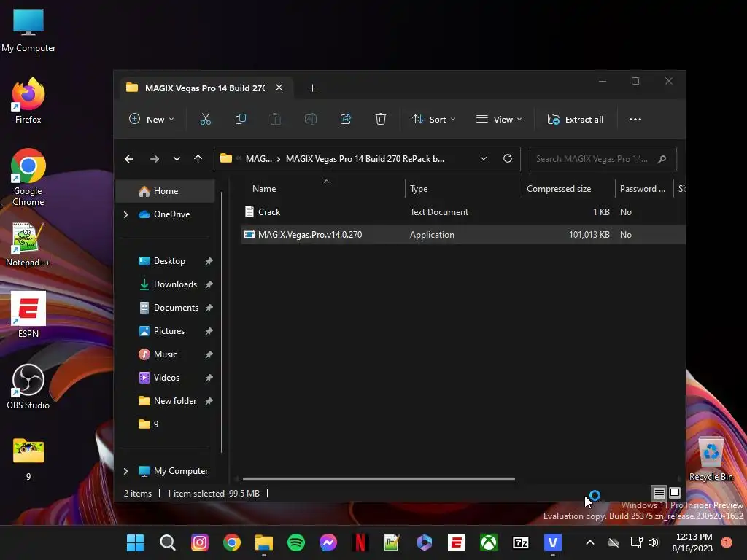Open Downloads in navigation pane
The width and height of the screenshot is (747, 560).
(x=175, y=284)
